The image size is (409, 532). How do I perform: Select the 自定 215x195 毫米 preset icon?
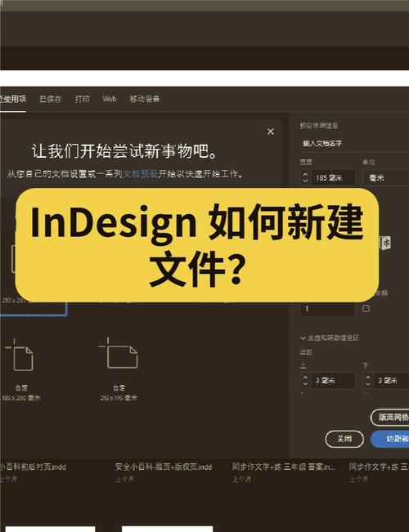[x=119, y=353]
